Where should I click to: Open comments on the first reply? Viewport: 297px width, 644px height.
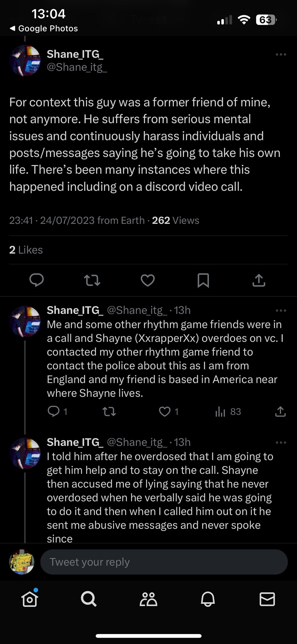pos(54,412)
